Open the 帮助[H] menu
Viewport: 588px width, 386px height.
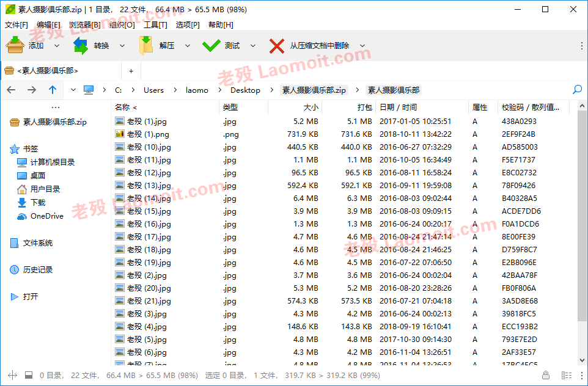coord(221,24)
